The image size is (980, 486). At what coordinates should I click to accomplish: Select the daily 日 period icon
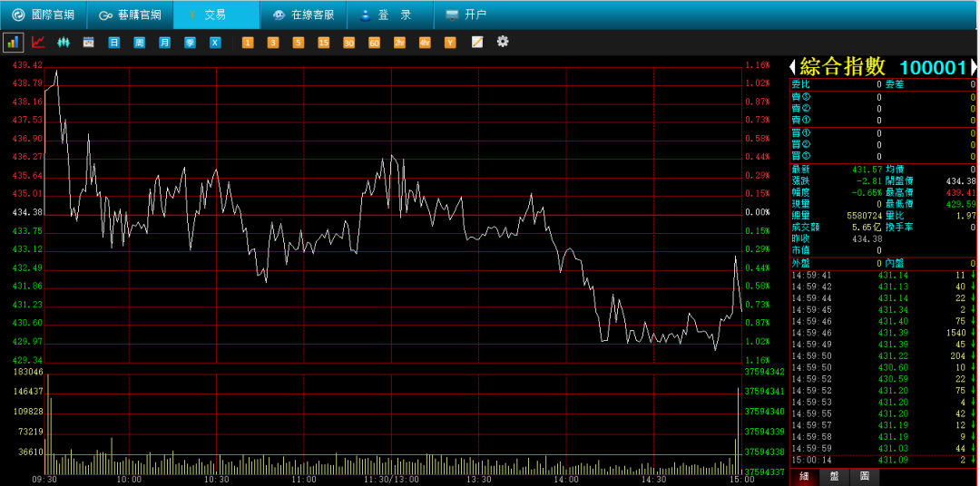coord(113,43)
